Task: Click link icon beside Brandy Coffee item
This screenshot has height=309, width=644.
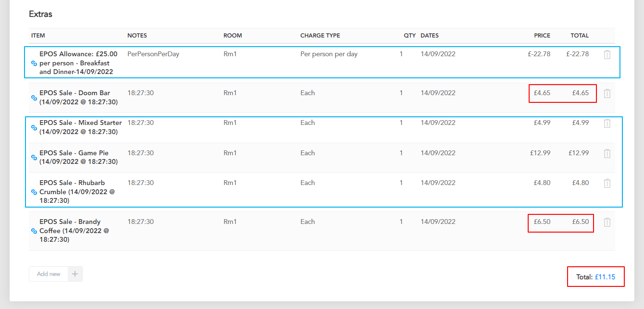Action: [34, 231]
